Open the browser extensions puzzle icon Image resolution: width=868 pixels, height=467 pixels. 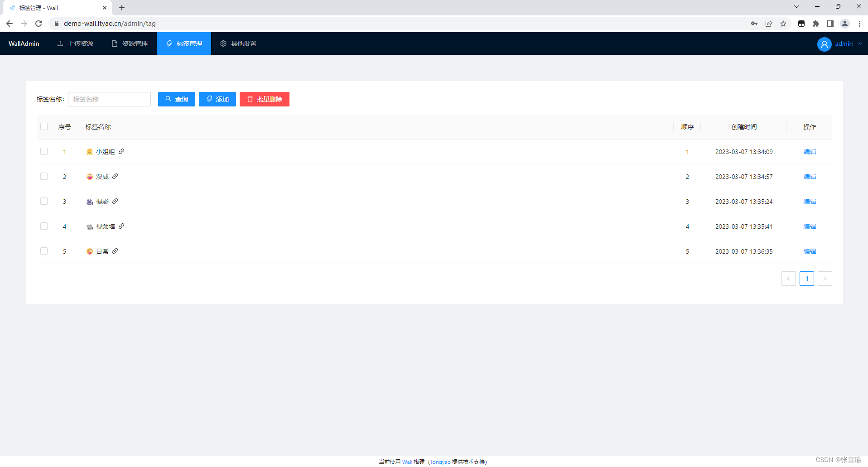tap(816, 24)
